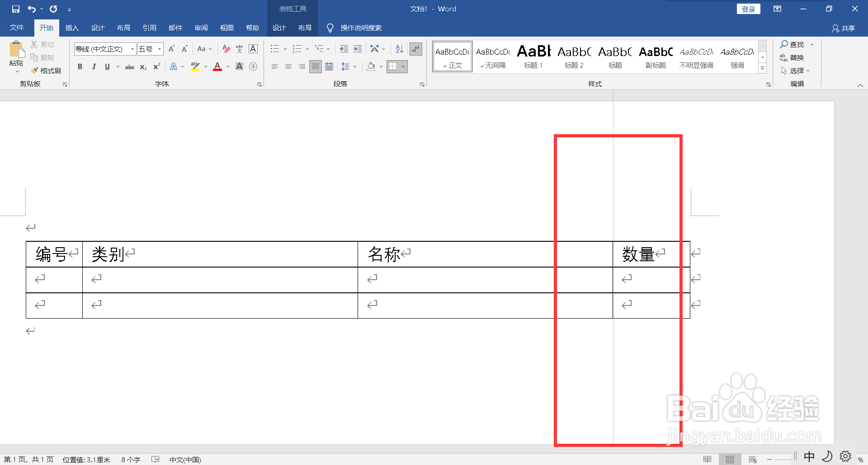This screenshot has width=868, height=465.
Task: Open the font size dropdown
Action: (x=160, y=49)
